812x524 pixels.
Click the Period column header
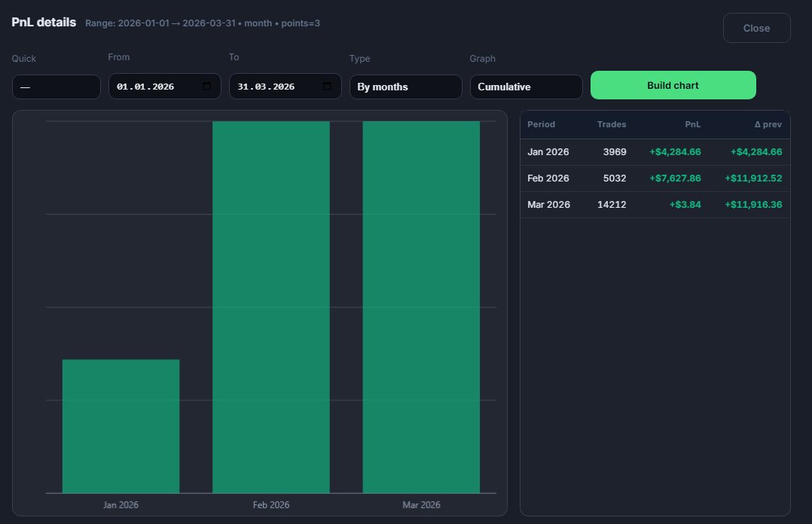(x=541, y=124)
